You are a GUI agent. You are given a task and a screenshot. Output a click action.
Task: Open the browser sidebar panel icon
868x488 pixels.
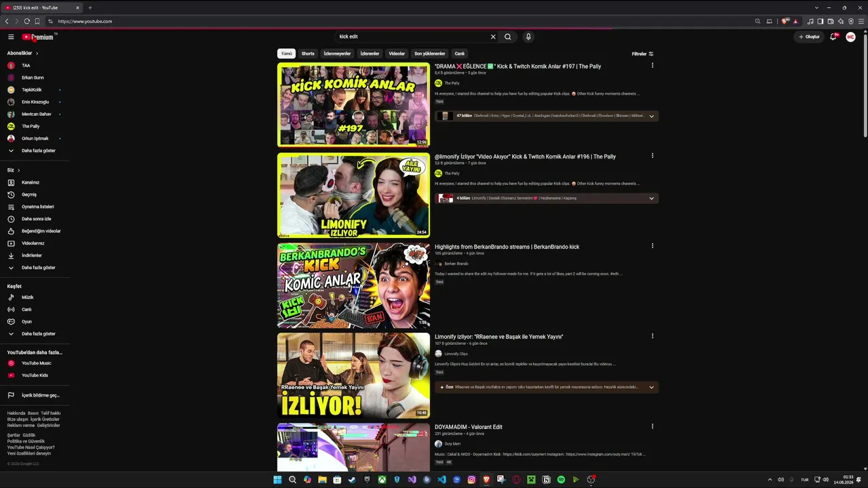coord(820,21)
